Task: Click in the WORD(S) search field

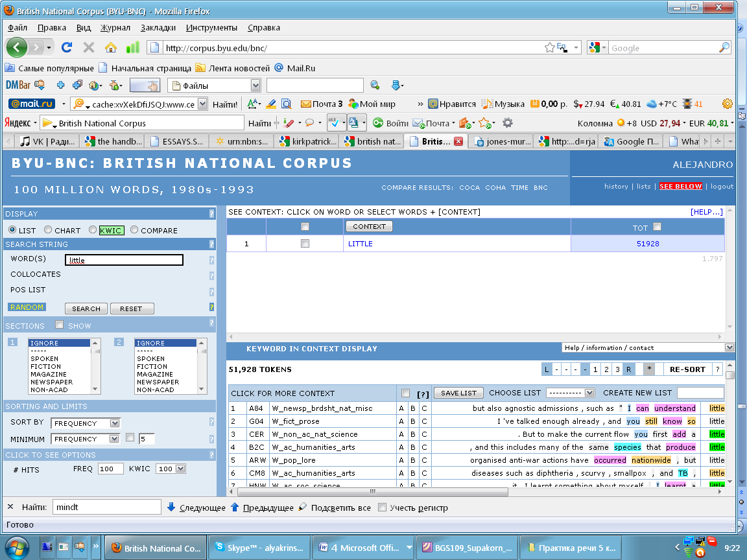Action: pos(124,260)
